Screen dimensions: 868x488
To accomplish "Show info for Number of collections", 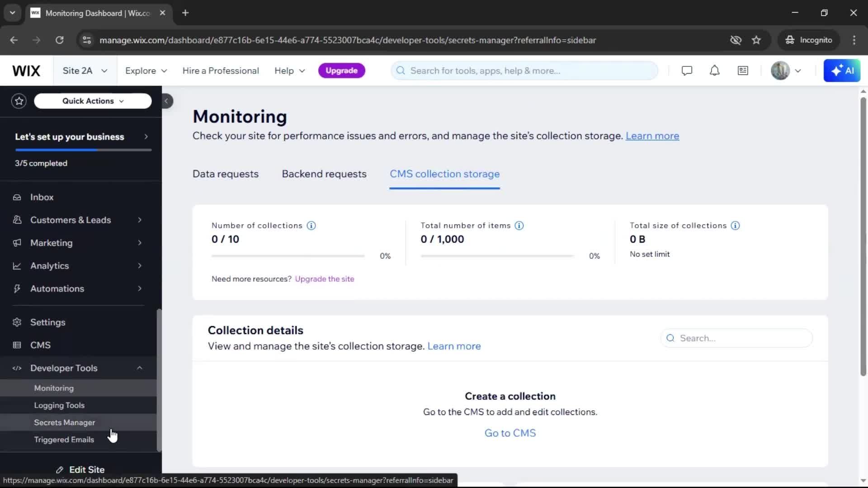I will (311, 225).
